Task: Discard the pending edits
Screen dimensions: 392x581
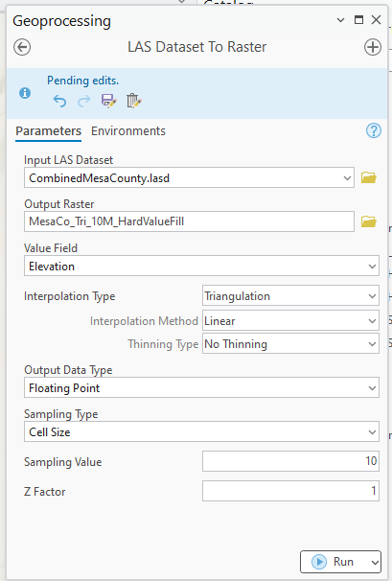Action: (133, 101)
